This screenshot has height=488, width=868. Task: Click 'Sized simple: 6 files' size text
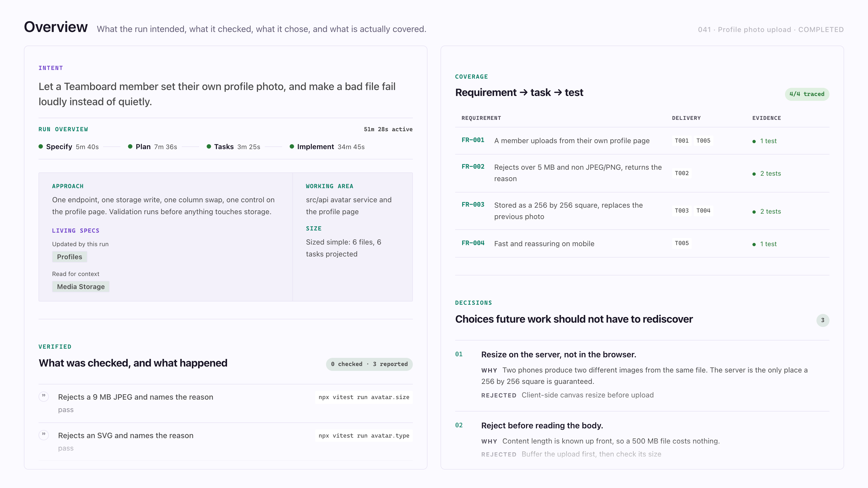coord(343,248)
